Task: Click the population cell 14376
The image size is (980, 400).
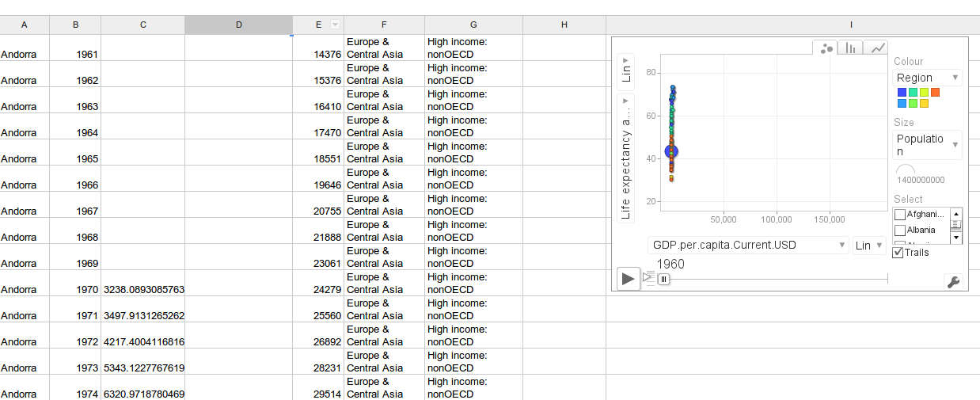Action: point(318,48)
